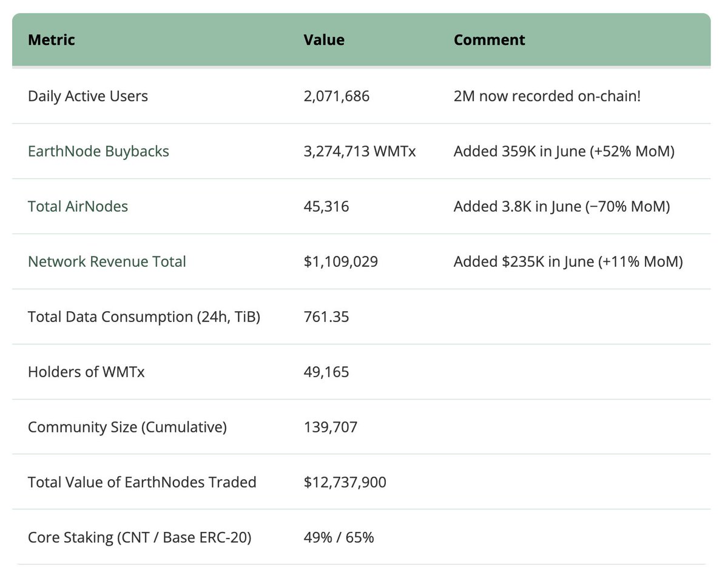The height and width of the screenshot is (581, 728).
Task: Click the Added 359K in June comment
Action: pyautogui.click(x=568, y=151)
